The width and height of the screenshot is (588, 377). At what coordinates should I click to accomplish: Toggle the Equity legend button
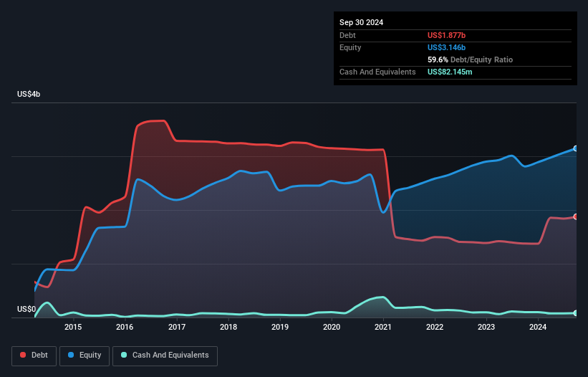pyautogui.click(x=85, y=355)
